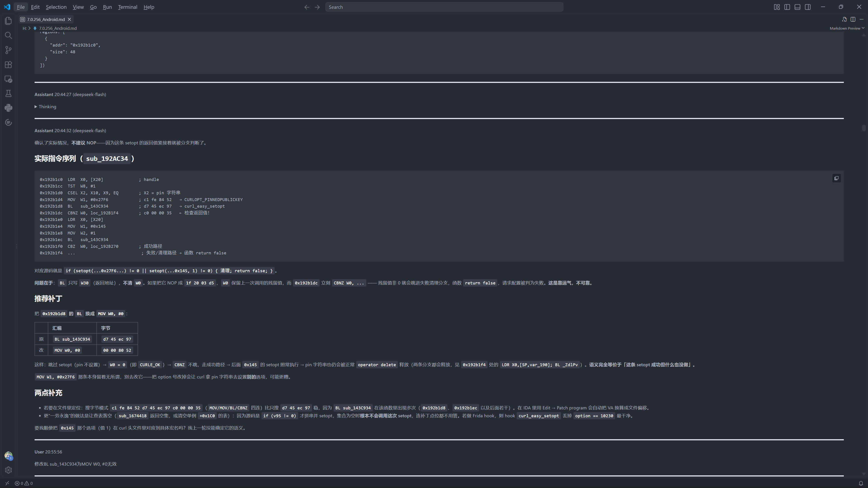Open the Source Control view
This screenshot has width=868, height=488.
point(8,50)
